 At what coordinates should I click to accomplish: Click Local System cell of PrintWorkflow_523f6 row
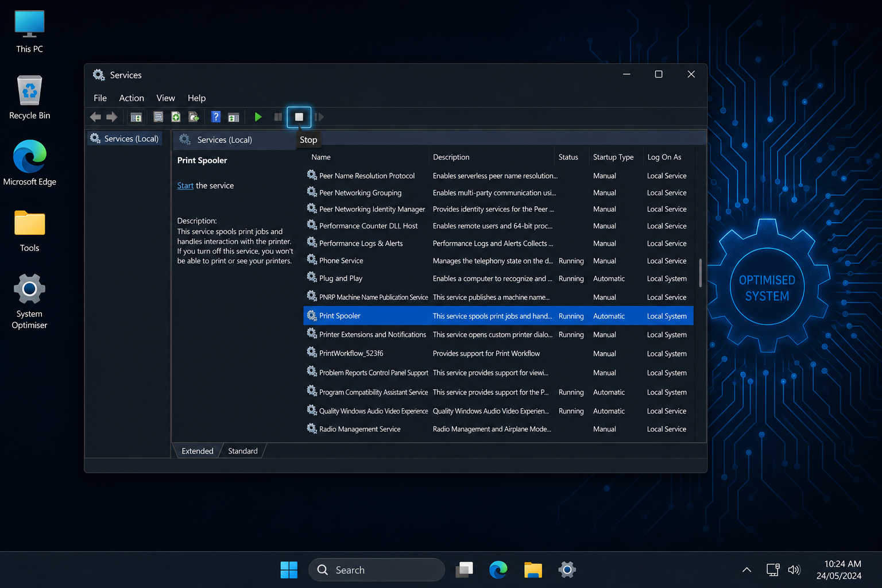click(667, 354)
